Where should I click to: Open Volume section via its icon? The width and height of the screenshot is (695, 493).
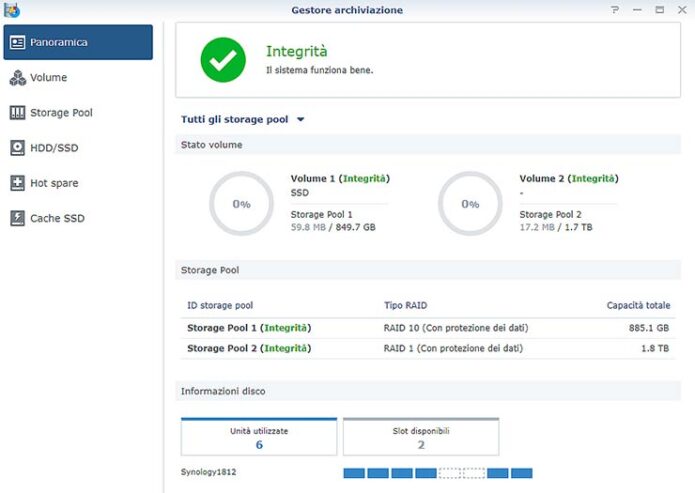click(x=17, y=78)
